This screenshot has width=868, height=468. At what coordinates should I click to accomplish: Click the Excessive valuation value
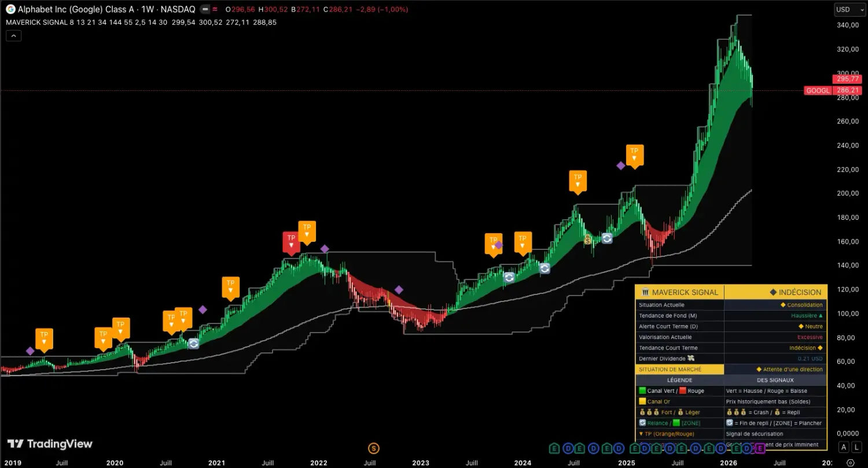tap(810, 337)
